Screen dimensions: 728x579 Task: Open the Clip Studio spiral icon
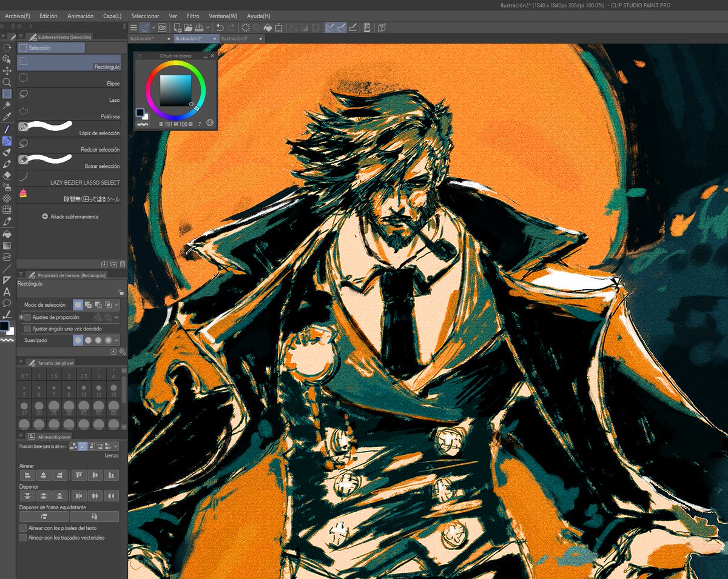coord(162,27)
